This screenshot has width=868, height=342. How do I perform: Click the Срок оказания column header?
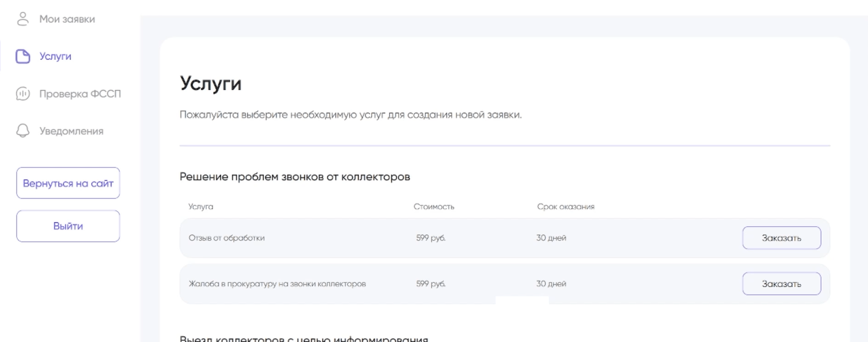coord(566,207)
